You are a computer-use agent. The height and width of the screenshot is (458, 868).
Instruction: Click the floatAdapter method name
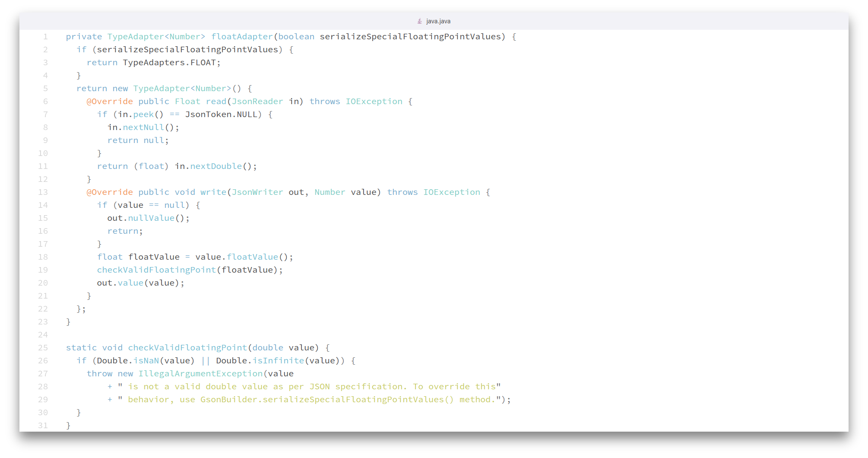(242, 37)
